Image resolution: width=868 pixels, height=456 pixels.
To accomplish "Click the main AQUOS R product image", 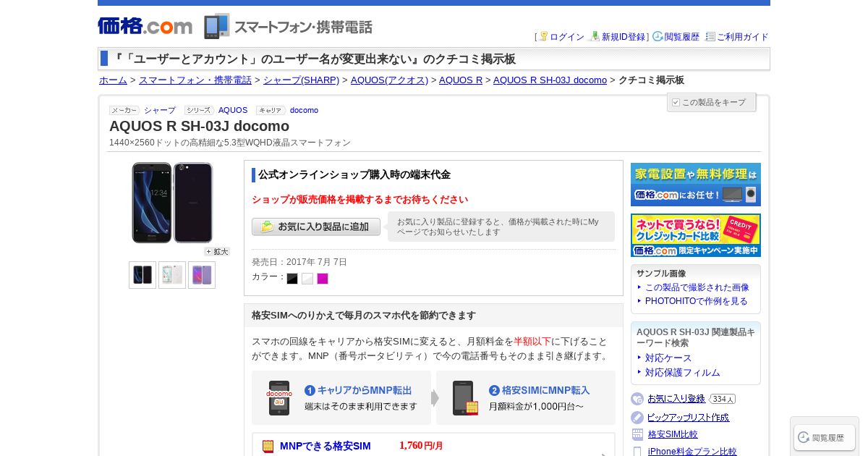I will point(172,203).
